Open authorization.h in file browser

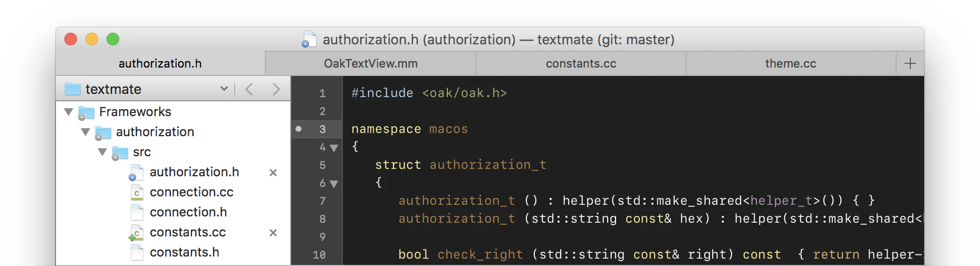pyautogui.click(x=194, y=172)
